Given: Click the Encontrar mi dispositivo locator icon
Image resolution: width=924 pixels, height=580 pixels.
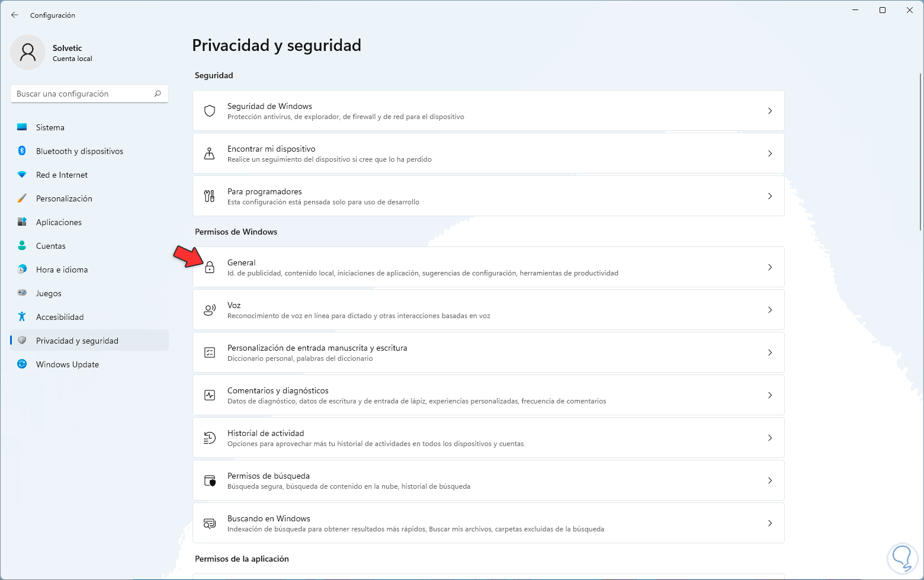Looking at the screenshot, I should (210, 153).
